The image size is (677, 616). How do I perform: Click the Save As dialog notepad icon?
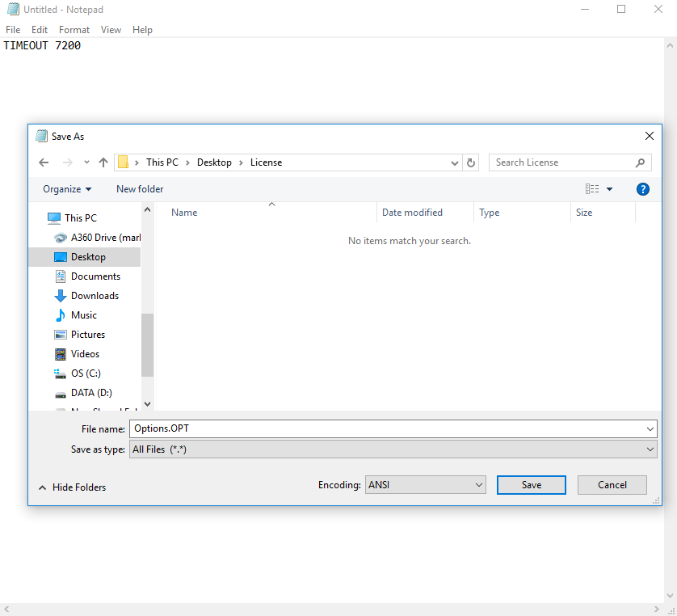coord(41,136)
